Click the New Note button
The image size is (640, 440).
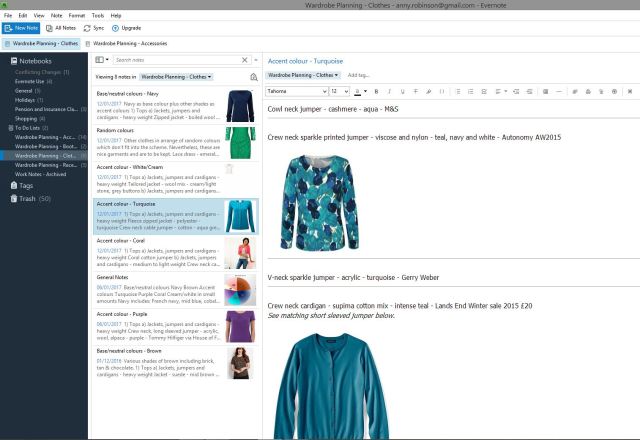click(21, 28)
